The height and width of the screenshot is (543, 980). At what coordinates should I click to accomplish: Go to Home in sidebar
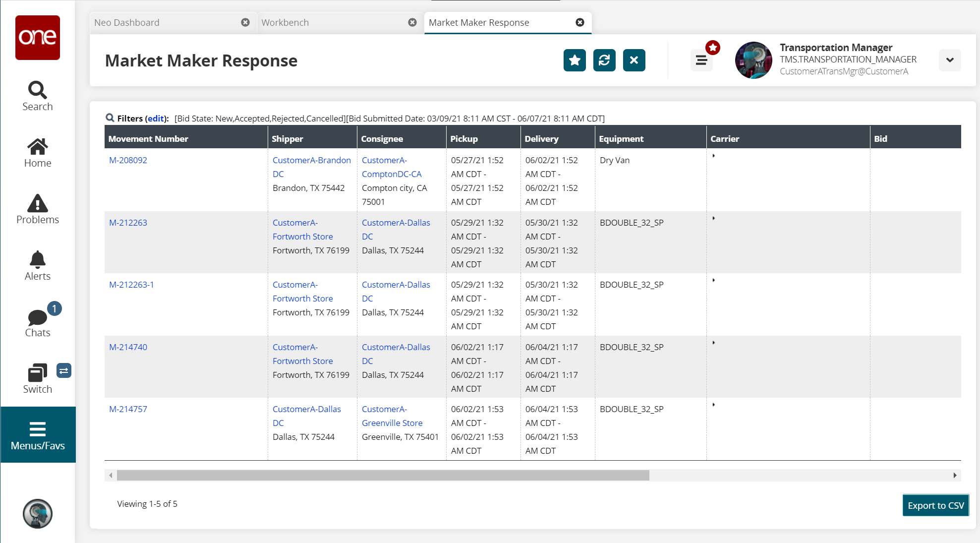(x=38, y=153)
